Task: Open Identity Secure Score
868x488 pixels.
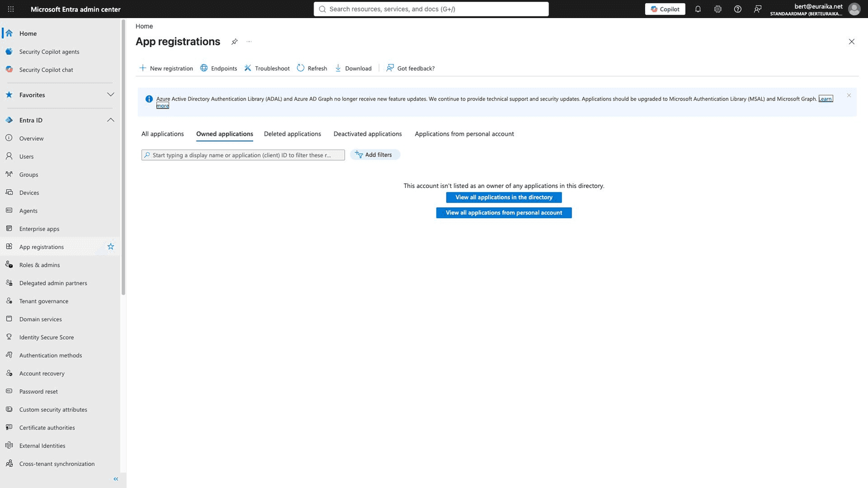Action: 60,337
